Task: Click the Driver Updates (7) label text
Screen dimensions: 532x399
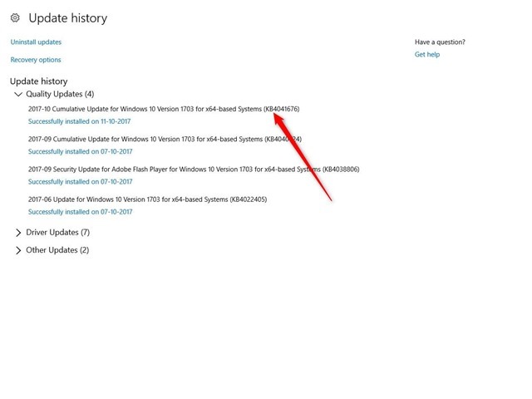Action: tap(57, 233)
